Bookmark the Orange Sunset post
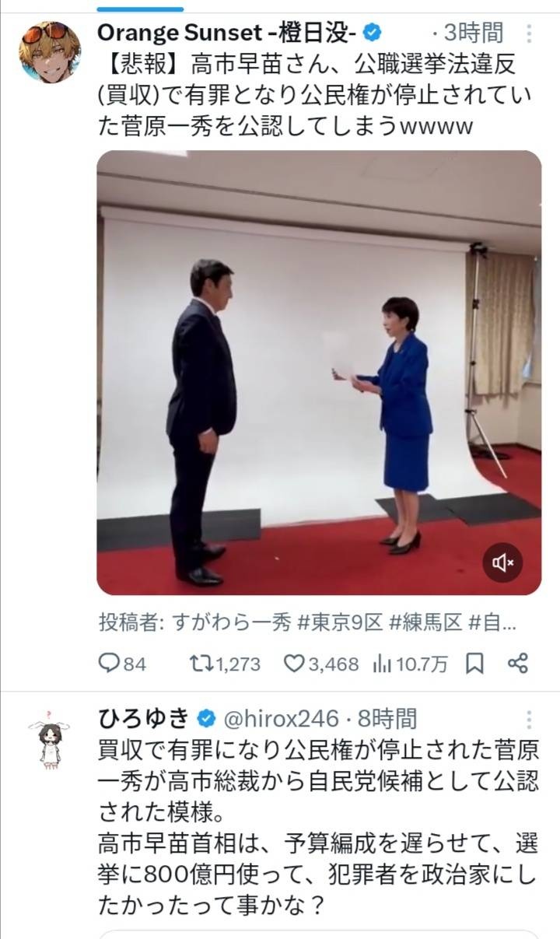The image size is (560, 939). click(x=474, y=664)
